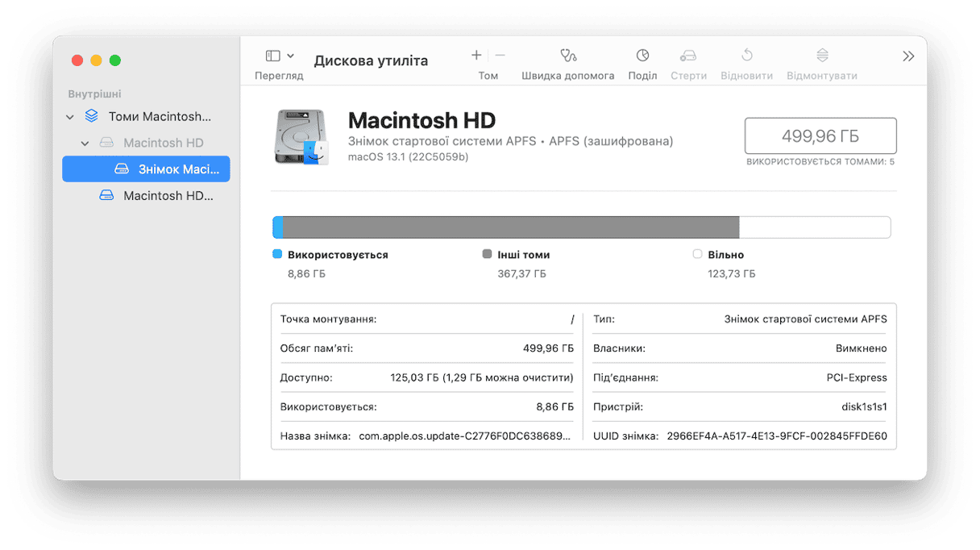Click the grey Інші томи segment of usage bar

[511, 227]
